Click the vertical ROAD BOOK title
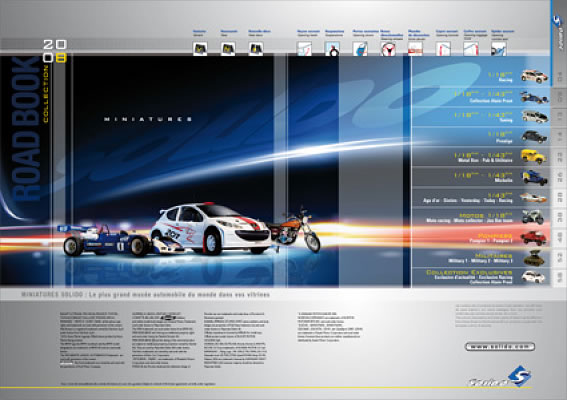The width and height of the screenshot is (567, 400). (26, 129)
